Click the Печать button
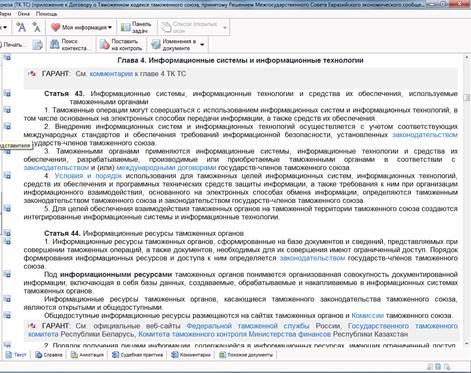This screenshot has width=471, height=373. point(13,45)
